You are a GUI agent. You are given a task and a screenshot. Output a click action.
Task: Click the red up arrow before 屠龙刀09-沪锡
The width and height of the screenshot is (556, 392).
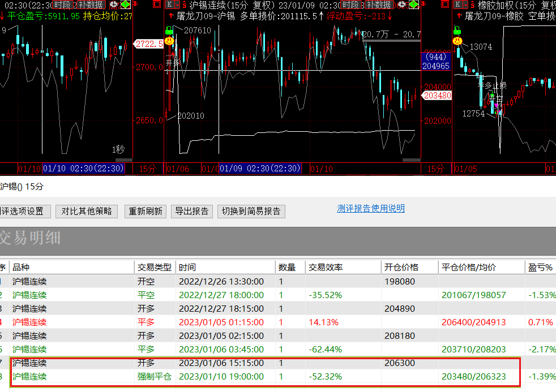171,16
